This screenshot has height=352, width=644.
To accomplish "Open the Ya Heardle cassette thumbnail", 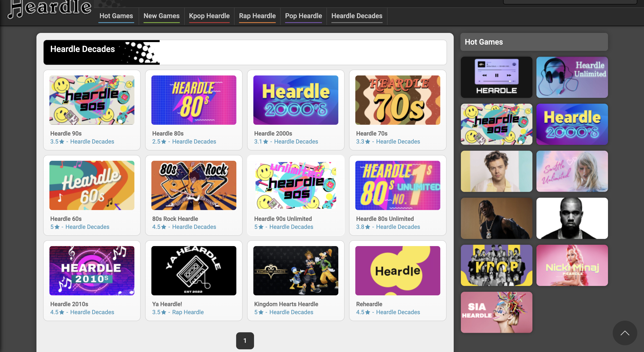I will (194, 271).
